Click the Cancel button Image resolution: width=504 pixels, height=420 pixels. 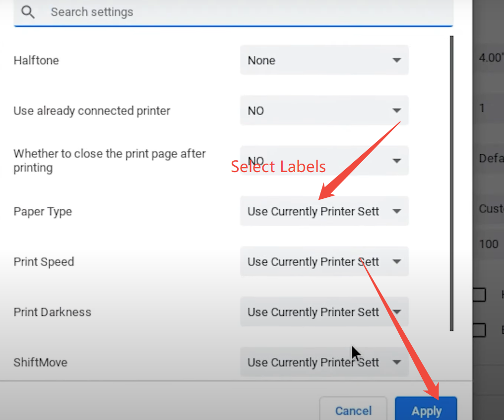pos(353,410)
